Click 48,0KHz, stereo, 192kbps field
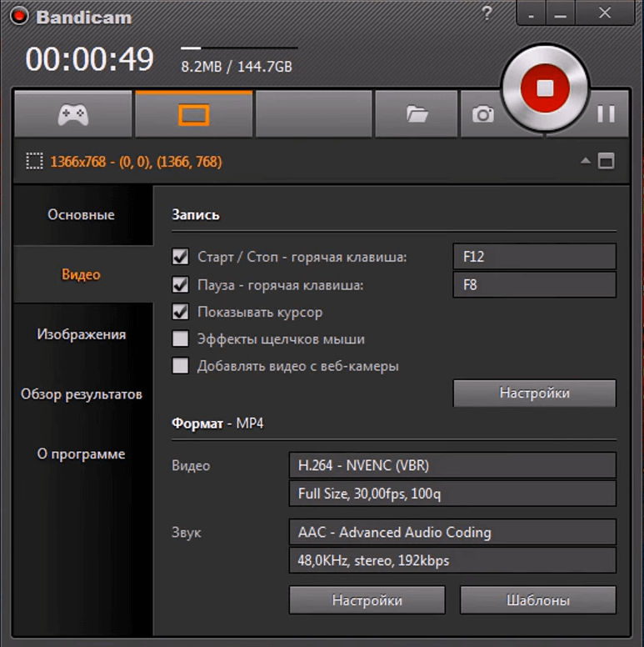 pyautogui.click(x=452, y=560)
